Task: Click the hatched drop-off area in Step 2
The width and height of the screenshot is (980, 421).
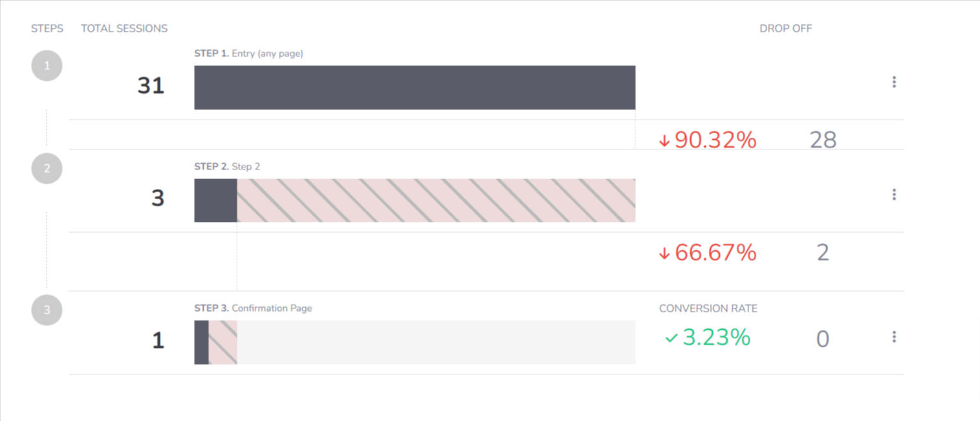Action: tap(435, 200)
